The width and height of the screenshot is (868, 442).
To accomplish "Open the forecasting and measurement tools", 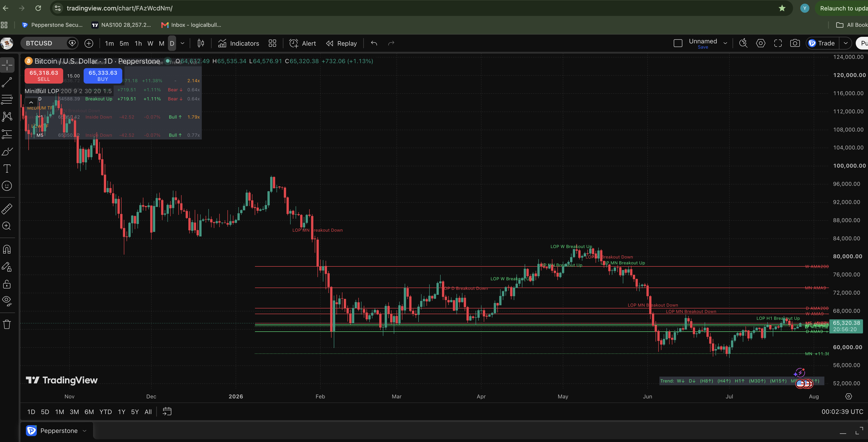I will coord(7,134).
